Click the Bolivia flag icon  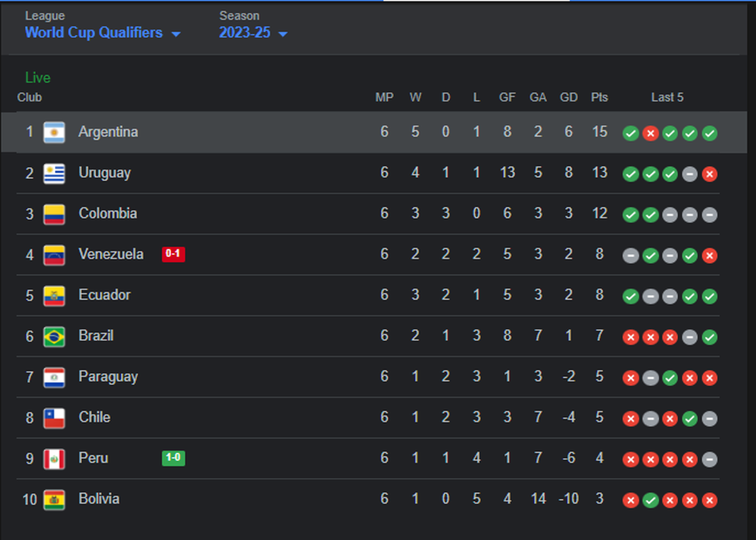pos(54,500)
